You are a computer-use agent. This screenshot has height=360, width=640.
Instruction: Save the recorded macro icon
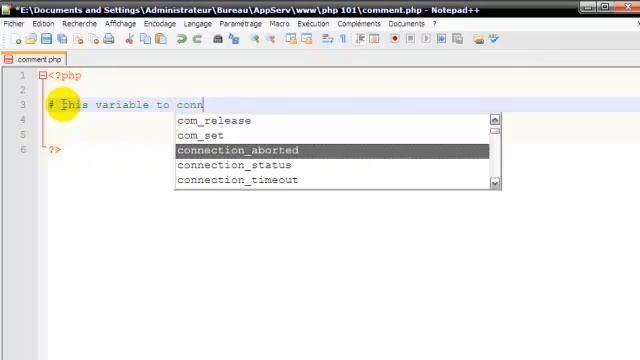pyautogui.click(x=458, y=39)
